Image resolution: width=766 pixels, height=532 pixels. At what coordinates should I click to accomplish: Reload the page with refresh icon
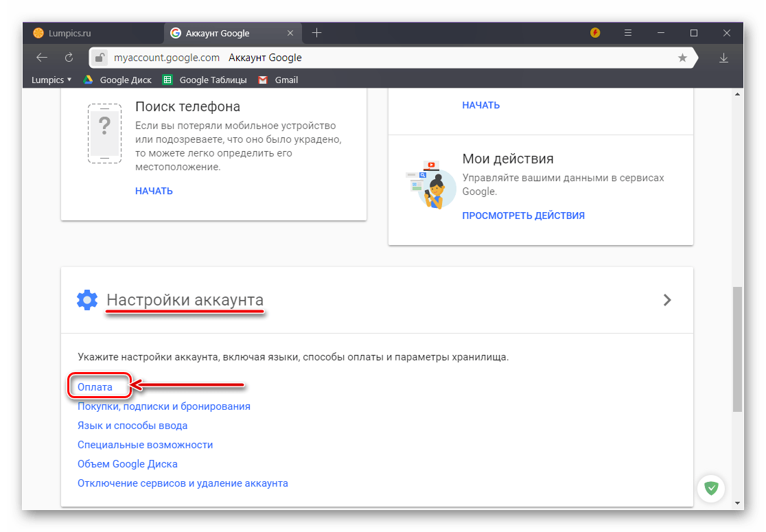click(69, 58)
